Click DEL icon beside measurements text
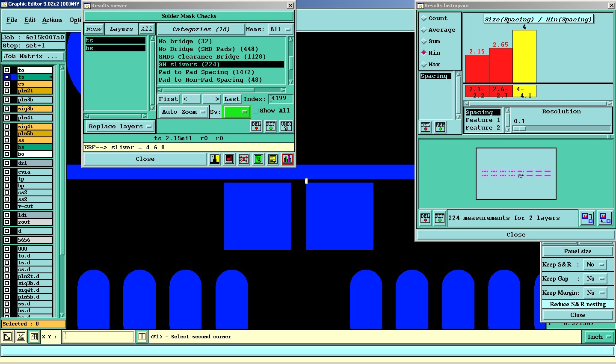 425,218
